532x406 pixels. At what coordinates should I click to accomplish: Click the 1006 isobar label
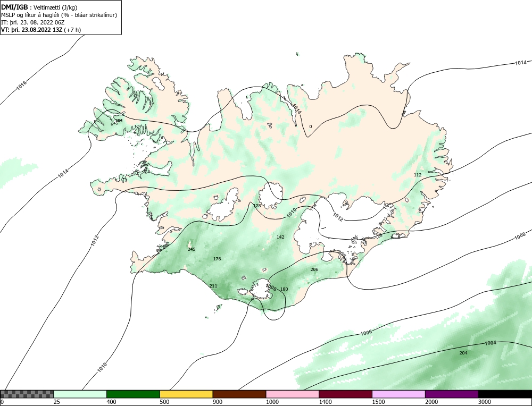366,333
